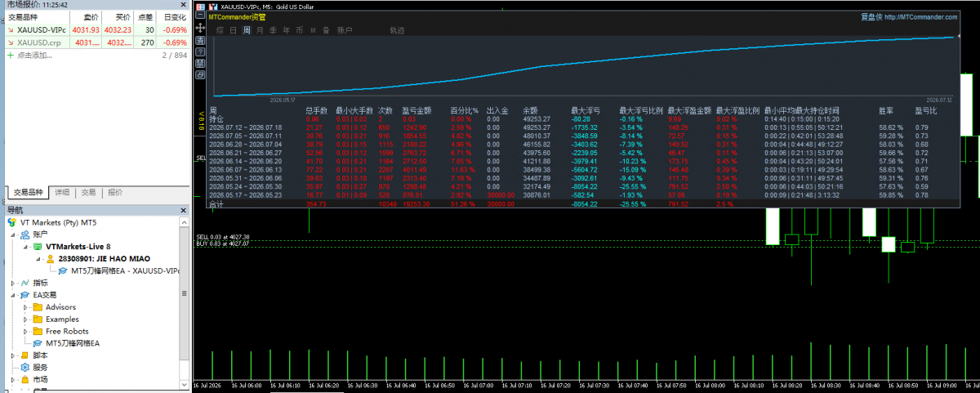Click the question mark help icon

(x=200, y=51)
